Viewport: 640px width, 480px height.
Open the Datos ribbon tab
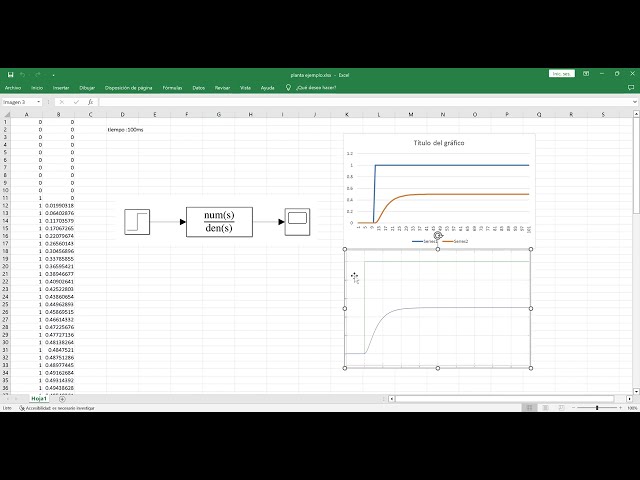tap(199, 88)
